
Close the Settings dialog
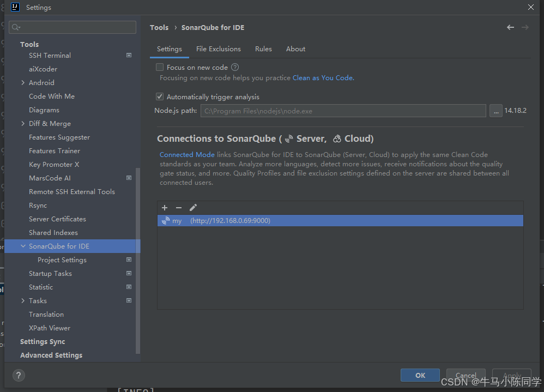531,7
